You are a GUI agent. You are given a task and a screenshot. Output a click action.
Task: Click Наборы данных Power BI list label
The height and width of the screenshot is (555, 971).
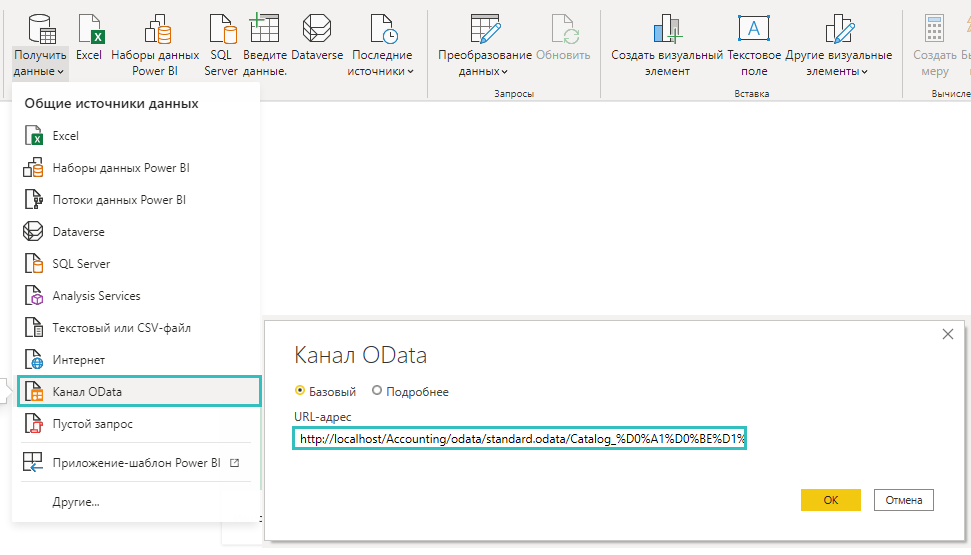pos(121,168)
